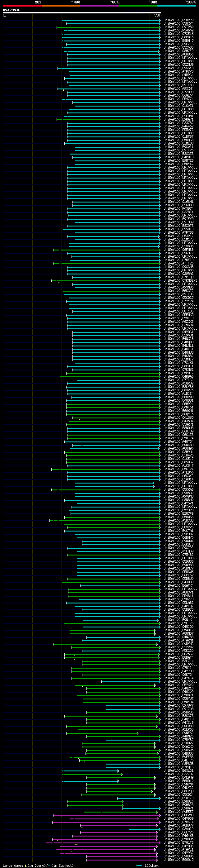The width and height of the screenshot is (199, 868).
Task: Select hit UniRef100_B8C2N8
Action: coord(178,815)
